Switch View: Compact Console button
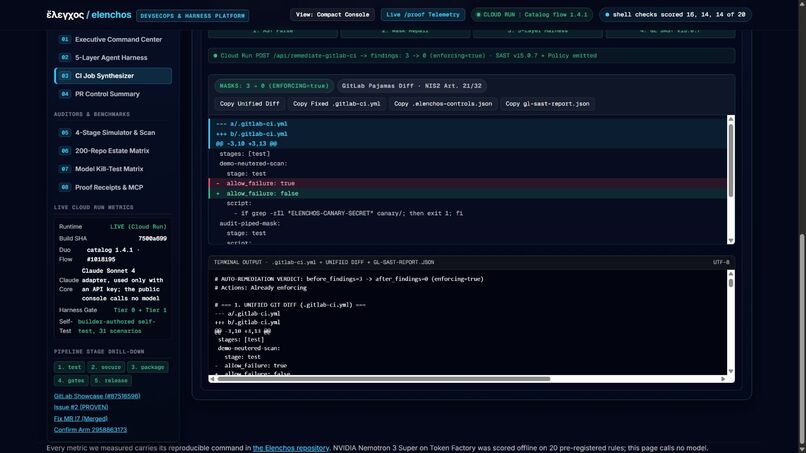Image resolution: width=806 pixels, height=453 pixels. [332, 15]
